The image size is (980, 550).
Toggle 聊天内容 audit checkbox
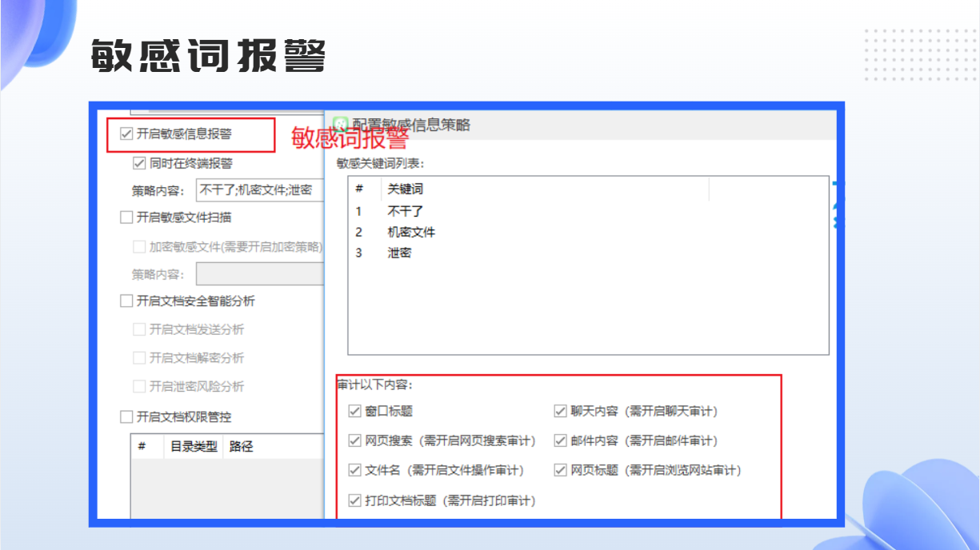click(561, 412)
